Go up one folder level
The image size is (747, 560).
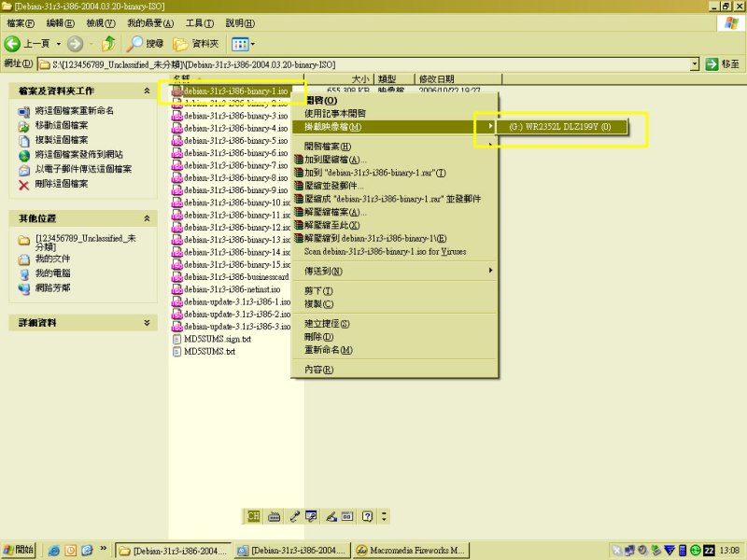[108, 44]
